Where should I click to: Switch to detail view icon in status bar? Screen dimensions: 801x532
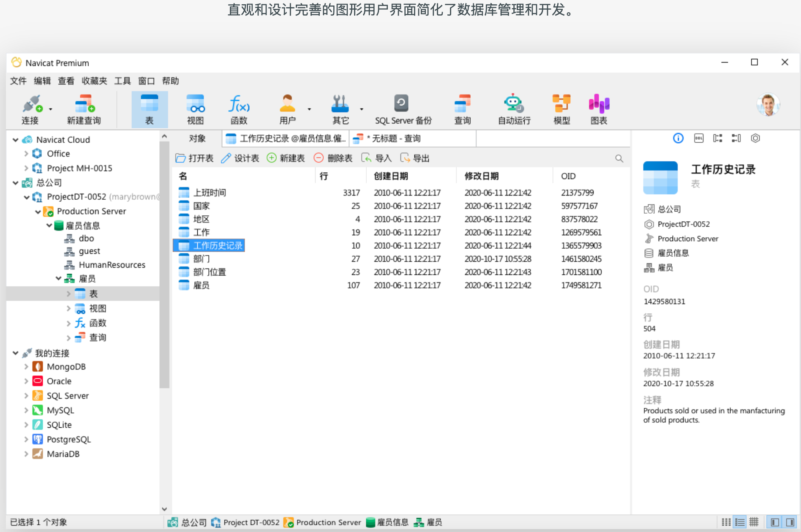(740, 522)
